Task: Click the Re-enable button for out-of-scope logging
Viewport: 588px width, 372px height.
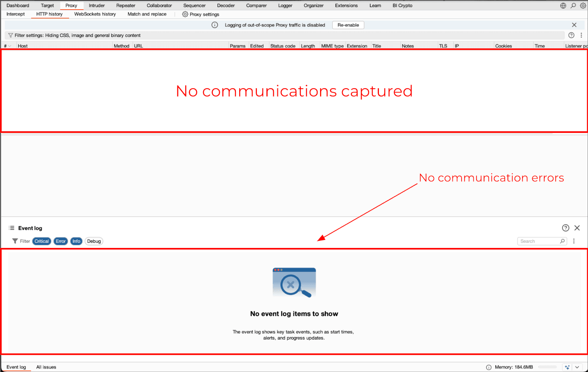Action: click(x=348, y=25)
